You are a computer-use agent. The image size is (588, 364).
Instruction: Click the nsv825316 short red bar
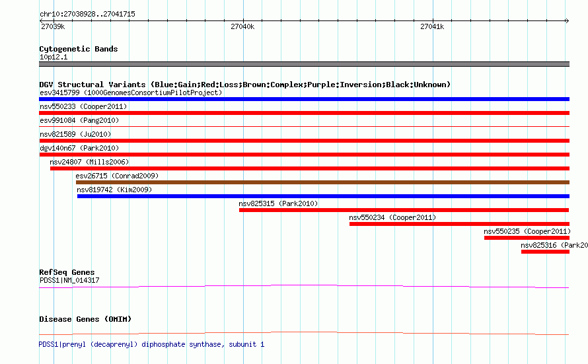pos(545,252)
